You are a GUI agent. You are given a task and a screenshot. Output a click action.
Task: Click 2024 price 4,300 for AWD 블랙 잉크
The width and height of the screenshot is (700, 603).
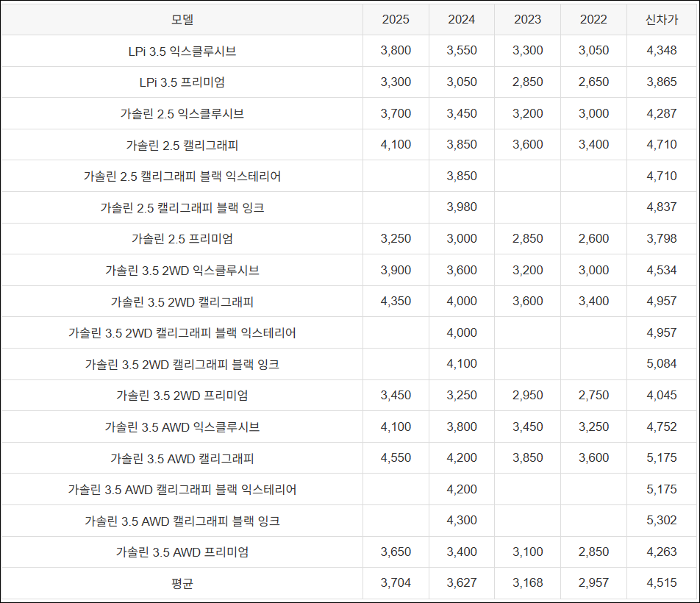coord(462,520)
